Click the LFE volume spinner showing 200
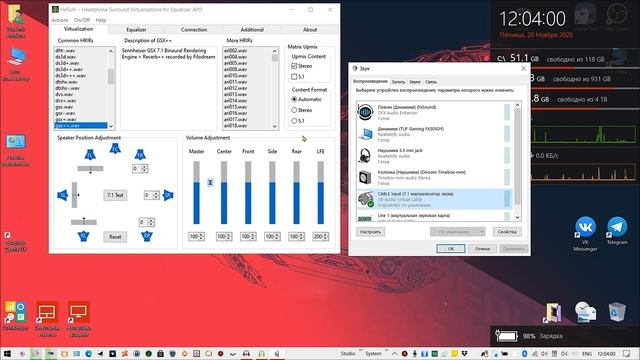Image resolution: width=640 pixels, height=360 pixels. click(320, 237)
